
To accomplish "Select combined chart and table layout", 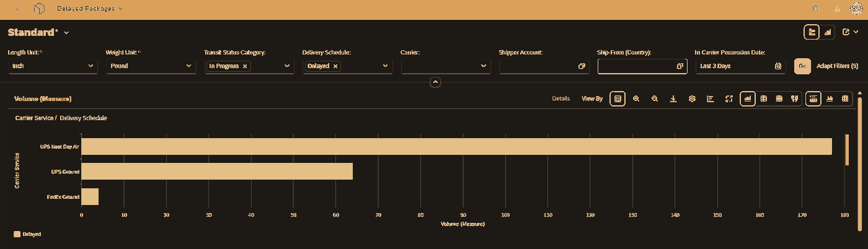I will click(813, 98).
